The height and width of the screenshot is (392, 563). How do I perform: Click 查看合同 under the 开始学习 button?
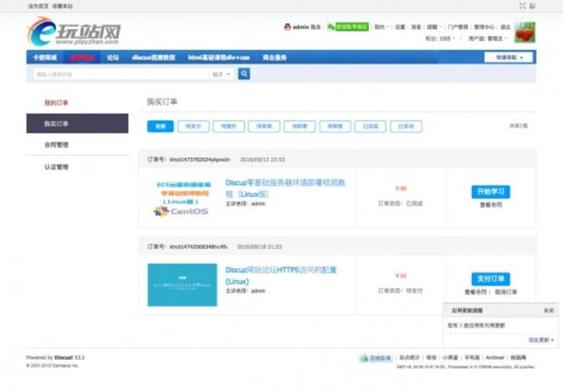(x=491, y=205)
